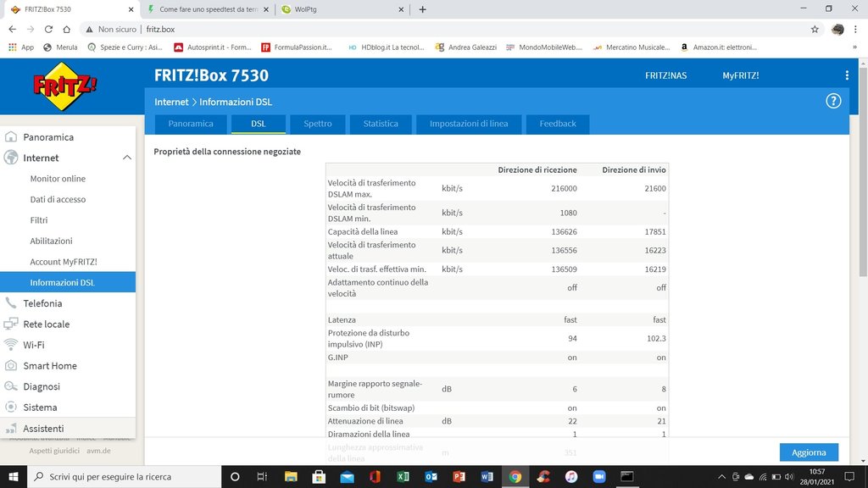Image resolution: width=868 pixels, height=488 pixels.
Task: Click the Wi-Fi signal icon in sidebar
Action: 10,344
